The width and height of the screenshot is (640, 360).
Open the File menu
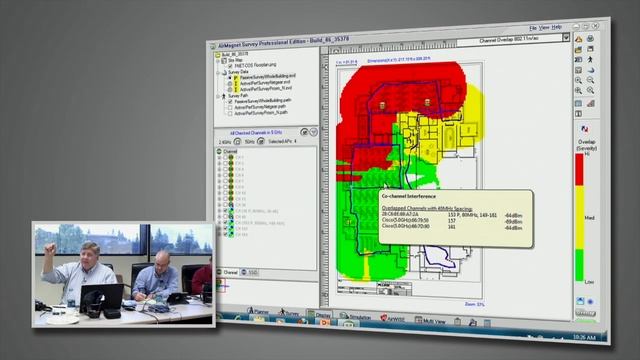click(x=533, y=28)
